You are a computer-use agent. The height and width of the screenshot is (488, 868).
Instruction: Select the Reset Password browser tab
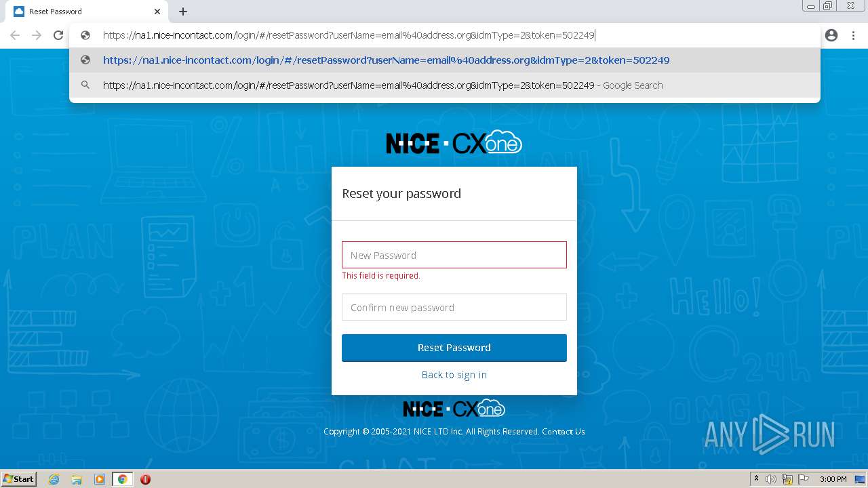[87, 12]
